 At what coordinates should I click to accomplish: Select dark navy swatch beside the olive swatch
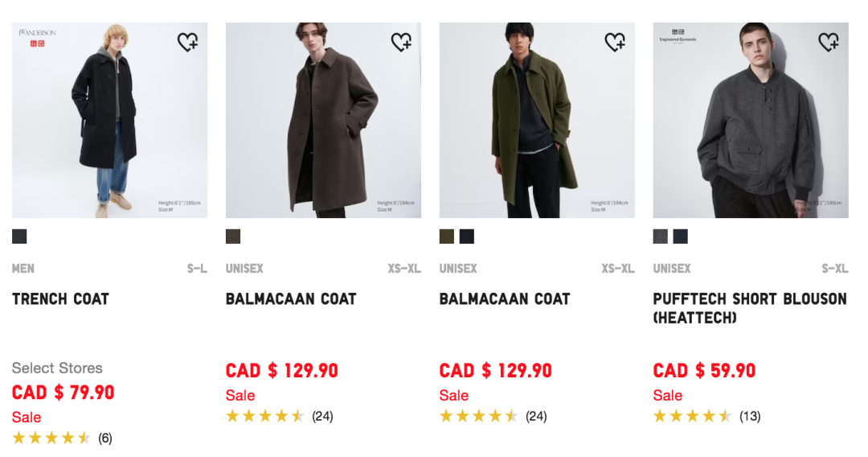click(467, 237)
